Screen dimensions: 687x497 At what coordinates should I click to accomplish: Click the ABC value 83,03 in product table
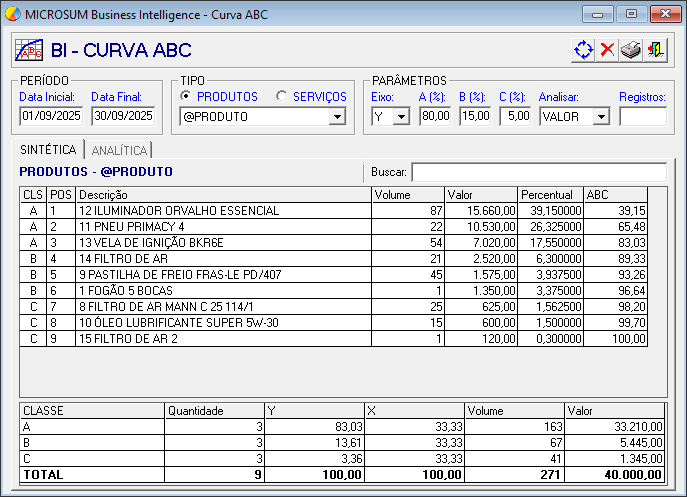616,243
